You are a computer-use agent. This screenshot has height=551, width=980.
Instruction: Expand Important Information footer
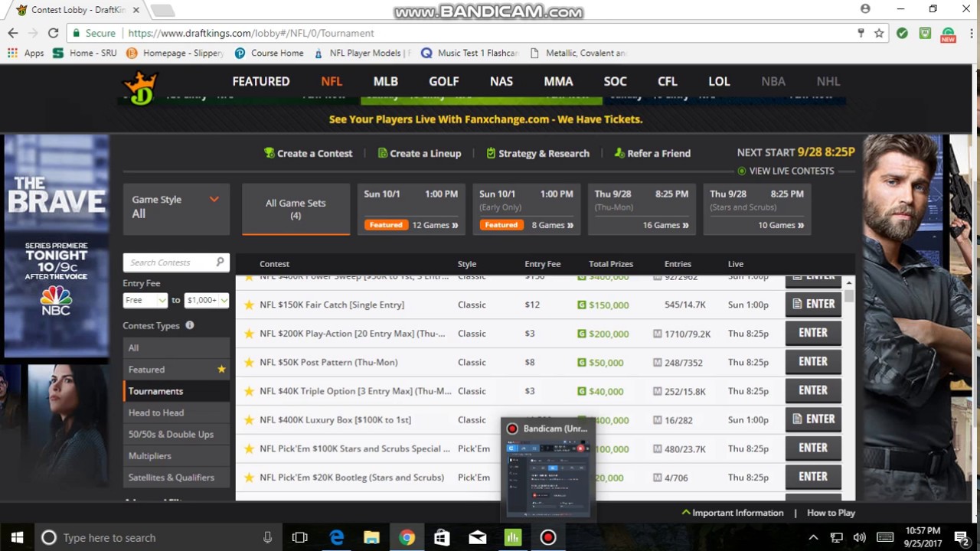pyautogui.click(x=732, y=513)
